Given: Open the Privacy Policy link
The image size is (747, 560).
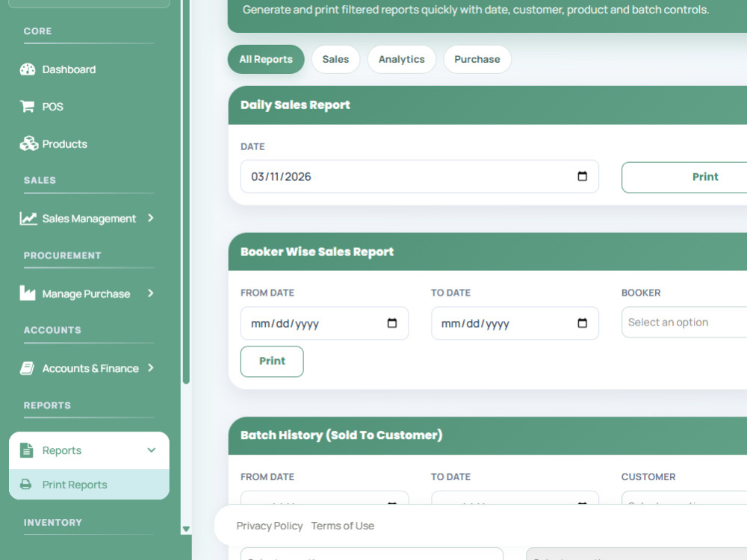Looking at the screenshot, I should click(270, 526).
